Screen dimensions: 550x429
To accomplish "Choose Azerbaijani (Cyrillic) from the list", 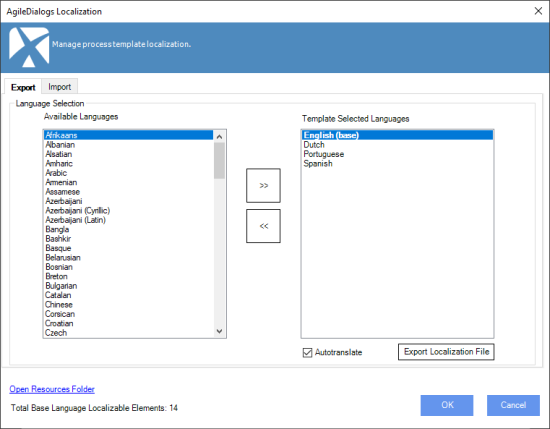I will [x=129, y=210].
